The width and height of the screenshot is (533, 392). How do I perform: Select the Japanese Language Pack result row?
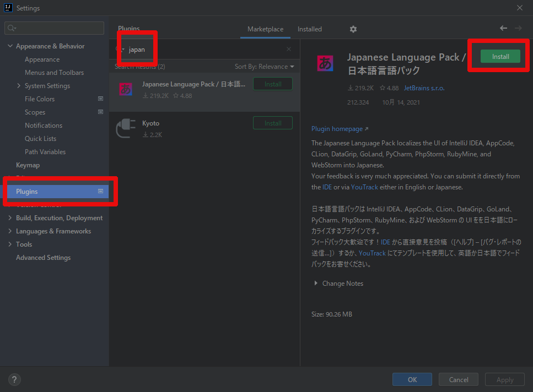click(x=204, y=92)
